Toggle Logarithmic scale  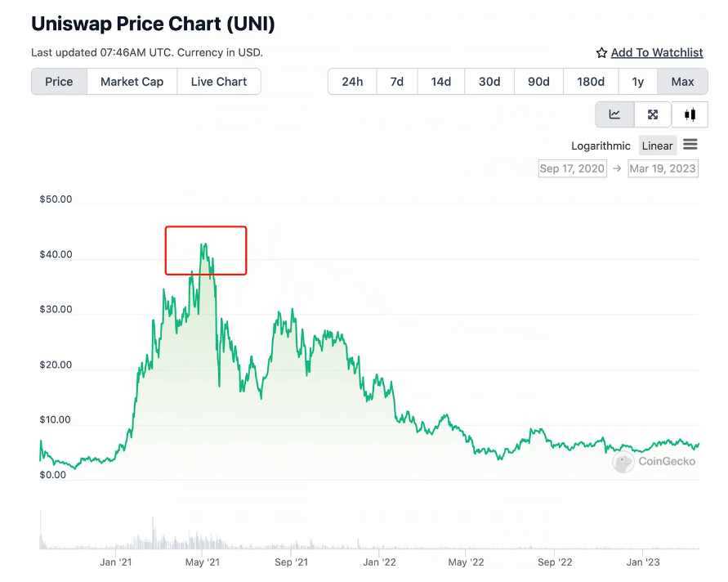(601, 145)
